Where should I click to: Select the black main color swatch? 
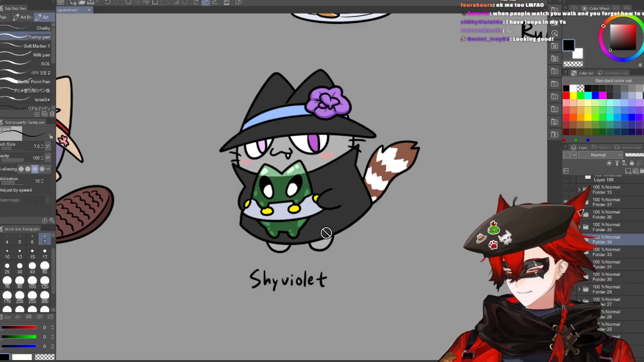[568, 45]
